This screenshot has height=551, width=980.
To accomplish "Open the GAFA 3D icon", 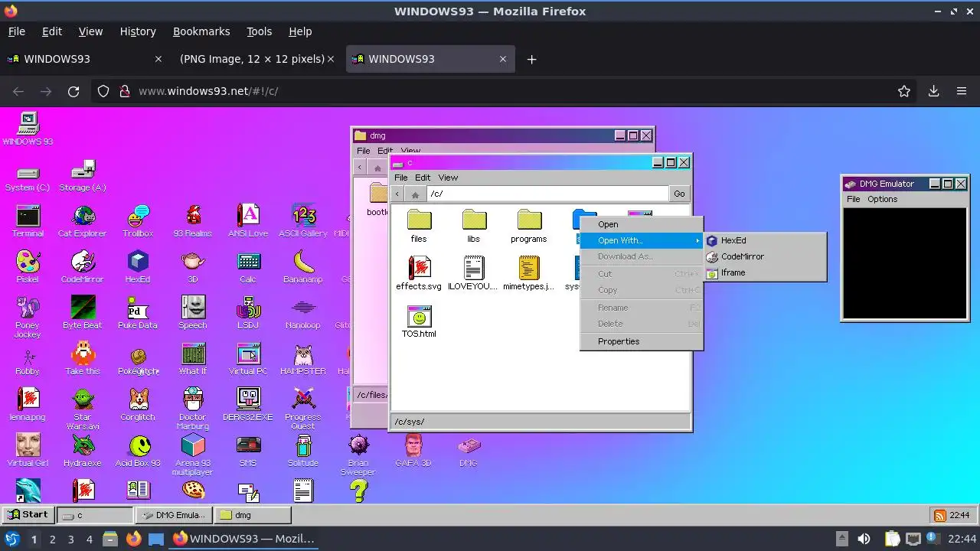I will pos(413,451).
